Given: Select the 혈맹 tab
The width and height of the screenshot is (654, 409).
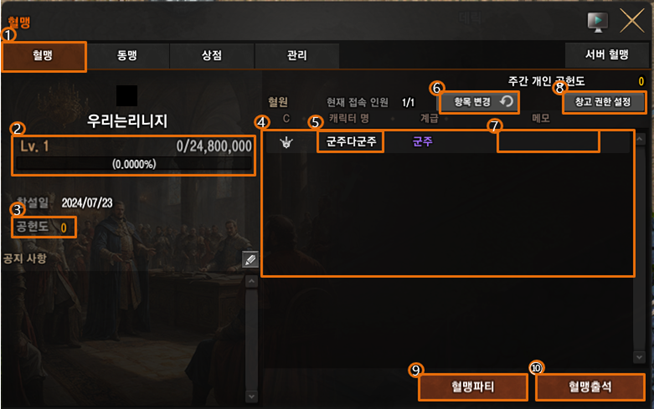Looking at the screenshot, I should click(x=44, y=55).
